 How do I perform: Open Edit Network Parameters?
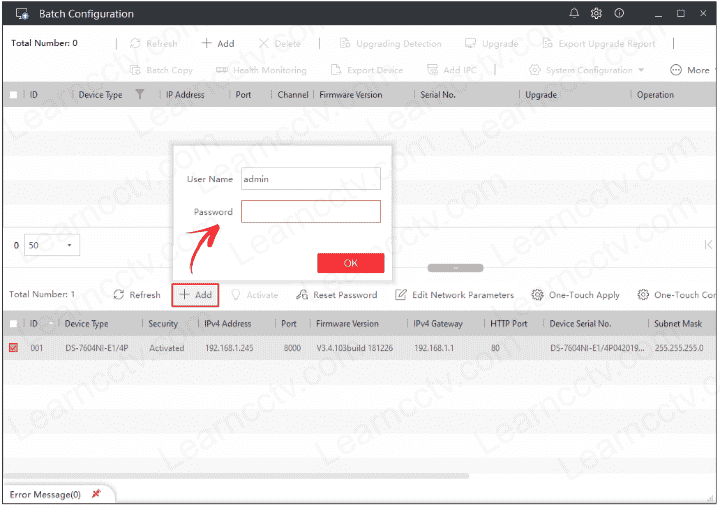[455, 295]
